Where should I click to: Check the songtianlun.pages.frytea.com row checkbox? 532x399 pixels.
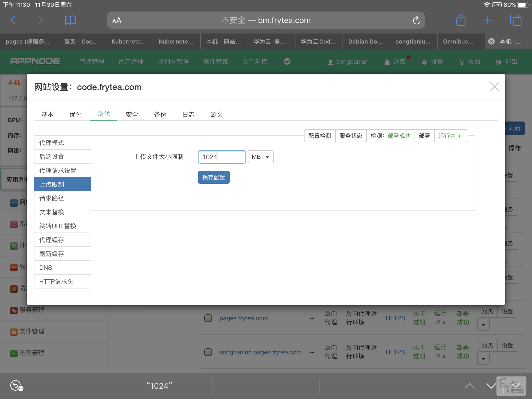pyautogui.click(x=208, y=352)
